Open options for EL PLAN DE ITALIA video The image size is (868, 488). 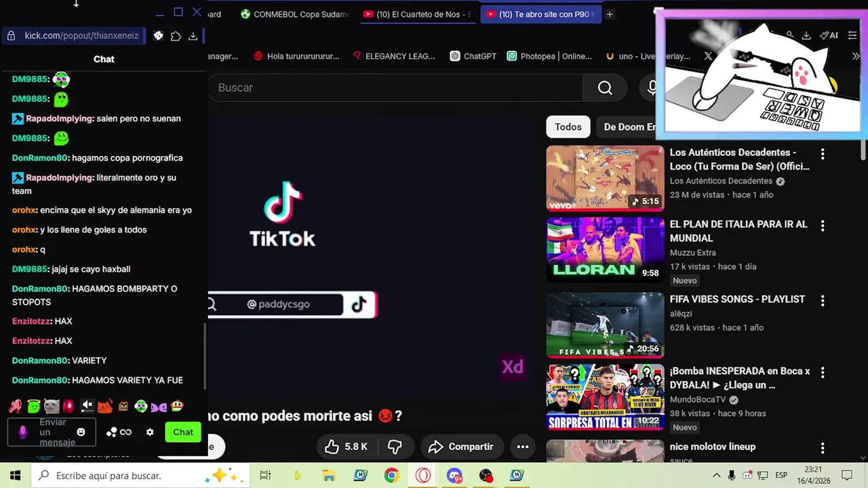[x=823, y=226]
